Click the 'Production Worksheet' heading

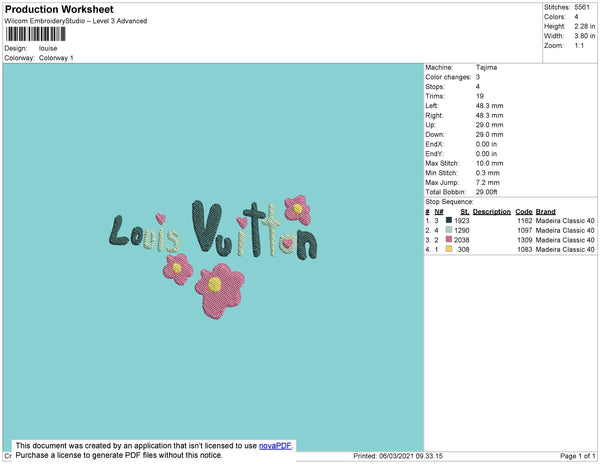pos(59,10)
